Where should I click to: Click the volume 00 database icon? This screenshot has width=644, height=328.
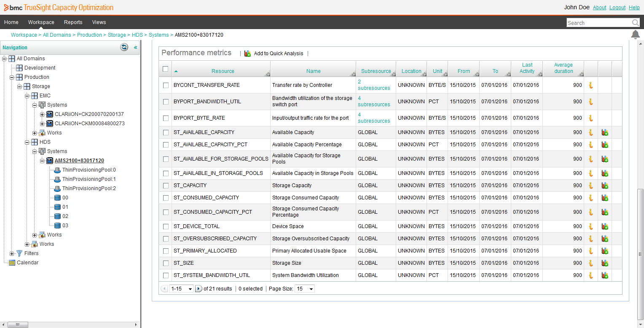57,198
